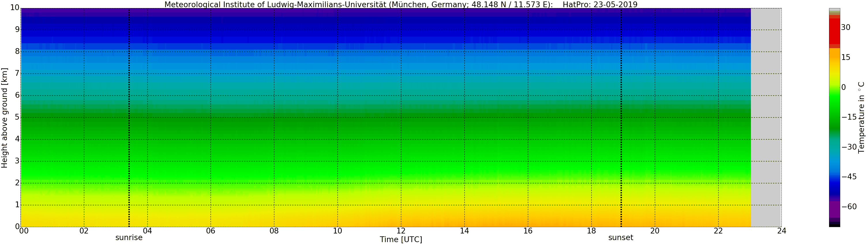Click the 5 km height axis tick label
Screen dimensions: 868x245
click(17, 117)
